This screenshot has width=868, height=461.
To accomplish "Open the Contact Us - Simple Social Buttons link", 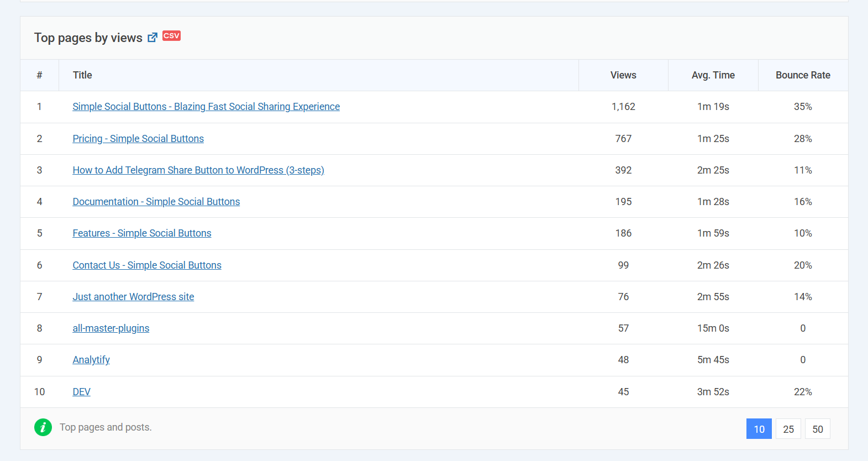I will coord(147,265).
